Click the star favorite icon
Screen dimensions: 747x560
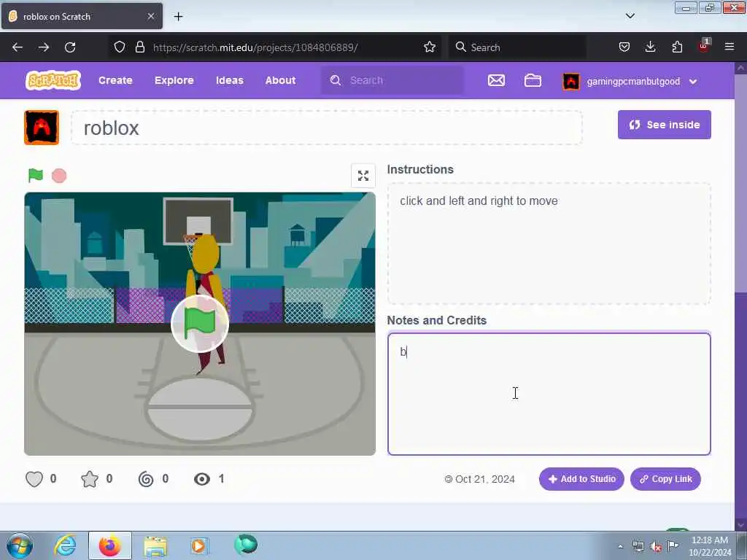tap(90, 479)
